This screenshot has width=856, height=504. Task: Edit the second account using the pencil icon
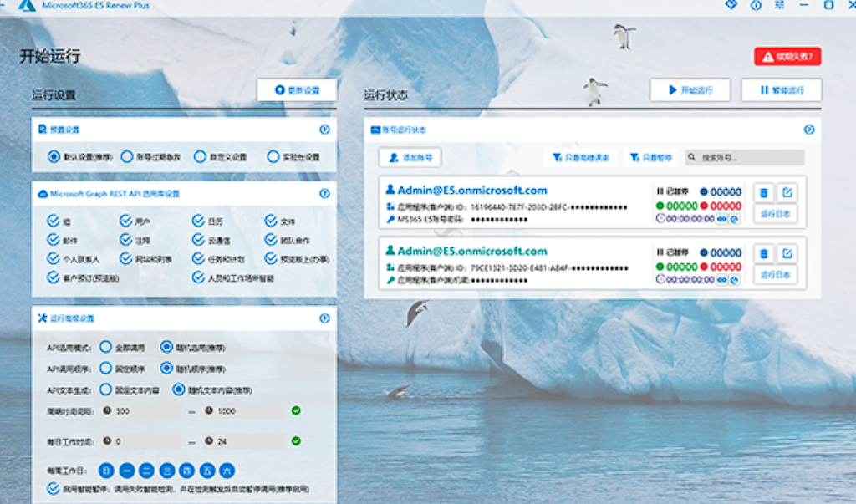pos(787,252)
